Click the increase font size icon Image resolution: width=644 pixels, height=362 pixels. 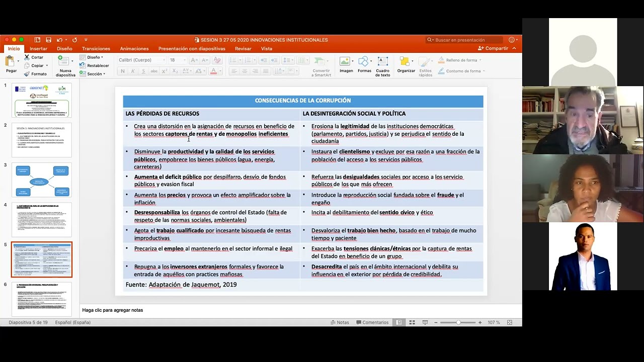point(194,60)
